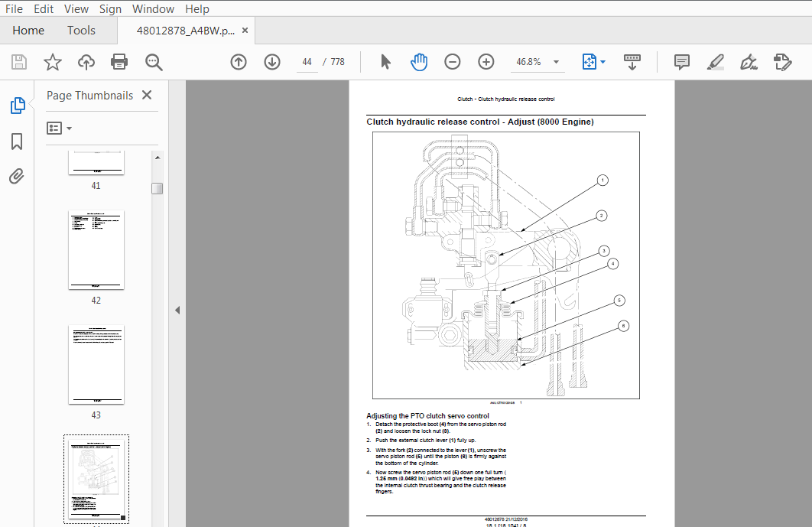Click the zoom percentage field 46.8%

coord(529,62)
